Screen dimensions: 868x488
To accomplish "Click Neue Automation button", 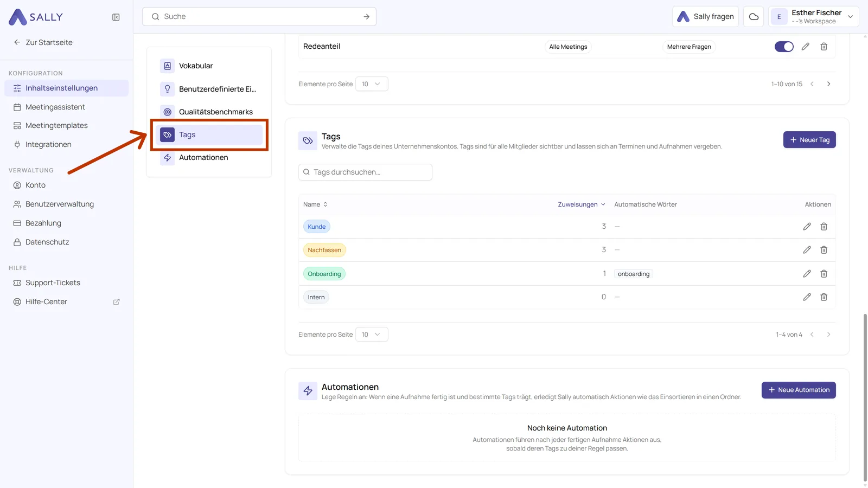I will 799,390.
